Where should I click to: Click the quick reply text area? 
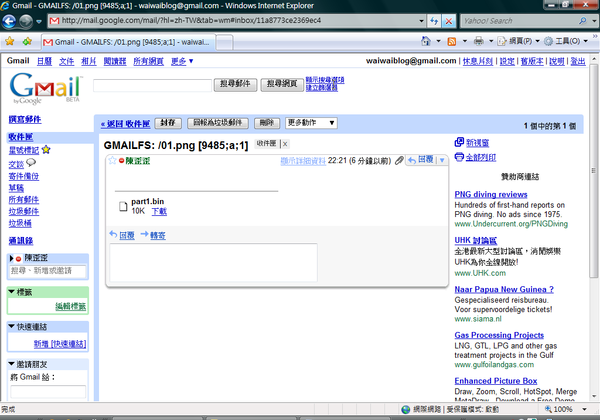click(214, 262)
